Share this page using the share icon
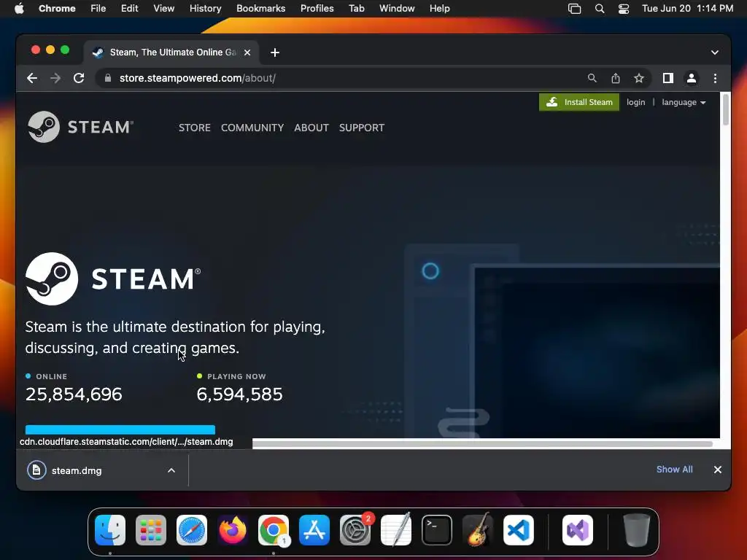The width and height of the screenshot is (747, 560). tap(616, 78)
